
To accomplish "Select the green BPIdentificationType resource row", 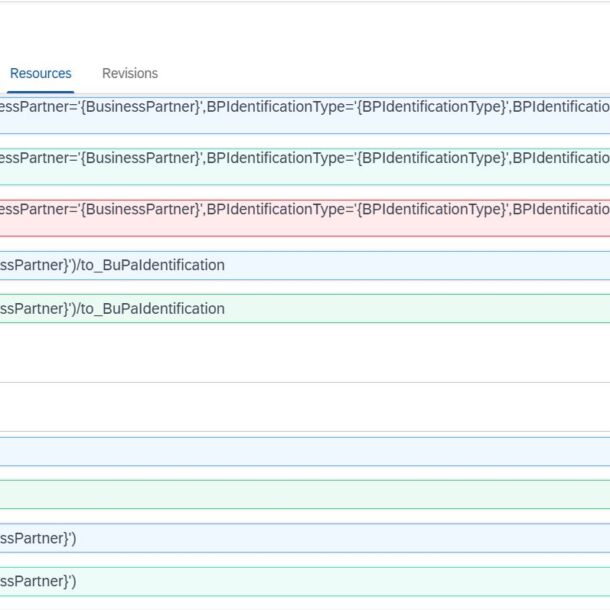I will coord(305,167).
